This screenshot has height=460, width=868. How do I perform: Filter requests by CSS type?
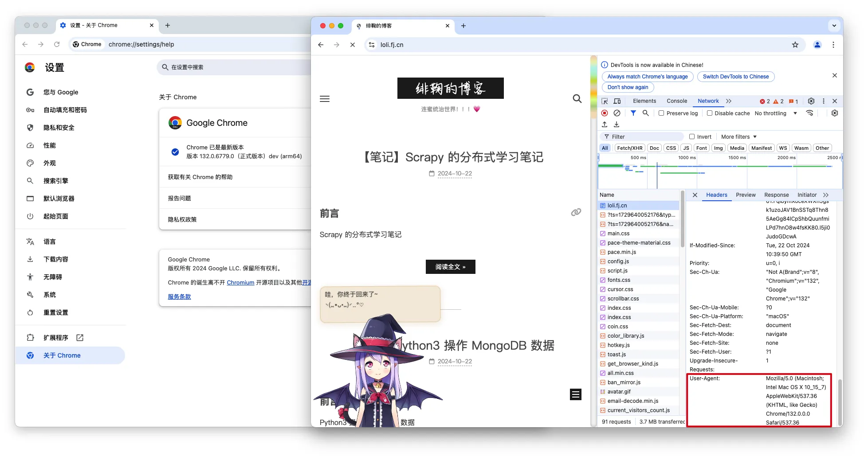pos(671,148)
